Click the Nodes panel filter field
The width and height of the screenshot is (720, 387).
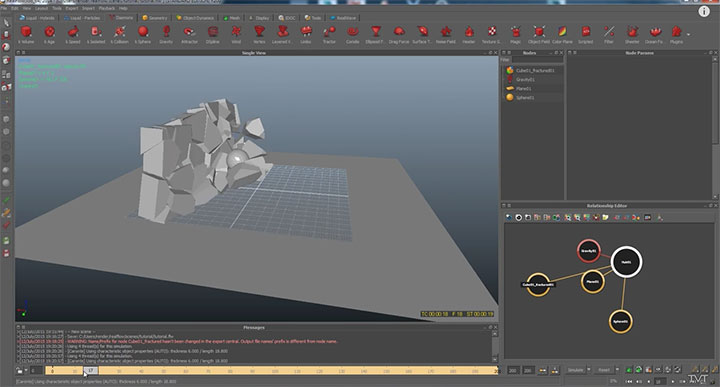coord(537,60)
